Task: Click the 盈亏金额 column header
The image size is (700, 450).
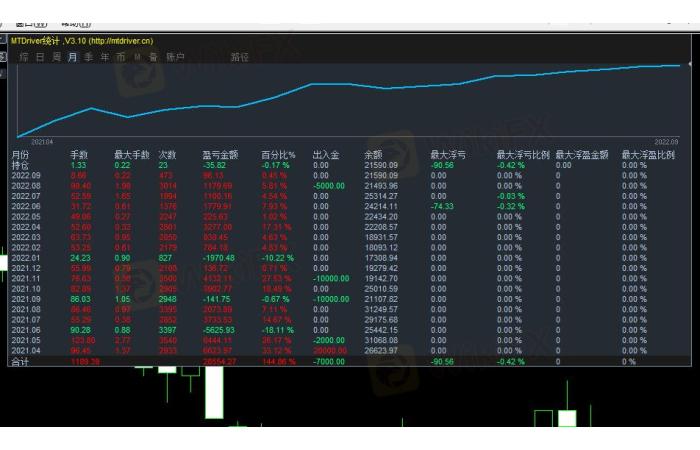Action: click(220, 155)
